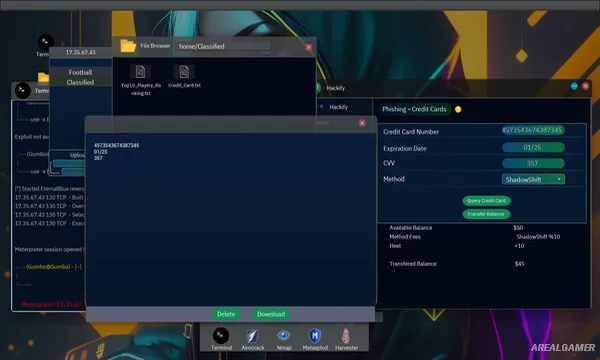Click the red Meterpreter 17.35.67 prompt
Screen dimensions: 600x360
point(53,305)
